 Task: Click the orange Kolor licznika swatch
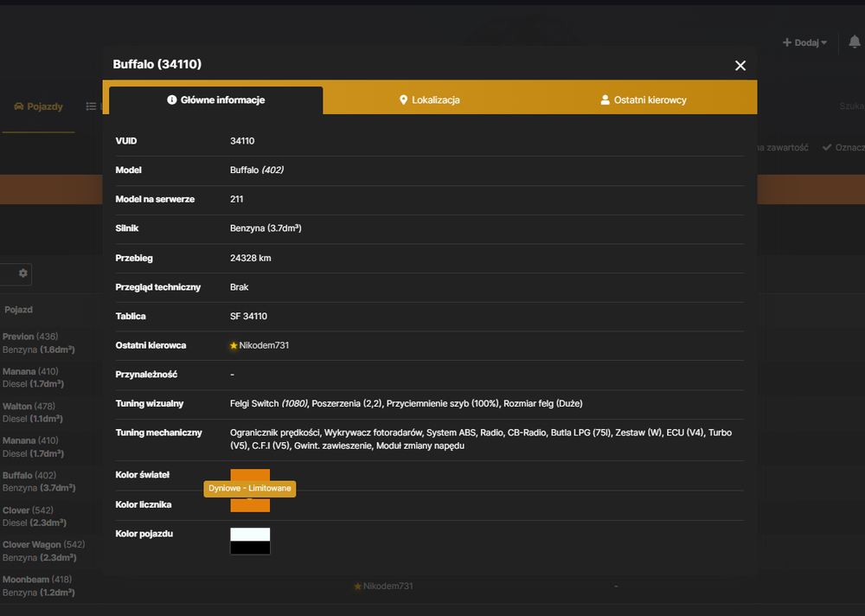[x=250, y=505]
